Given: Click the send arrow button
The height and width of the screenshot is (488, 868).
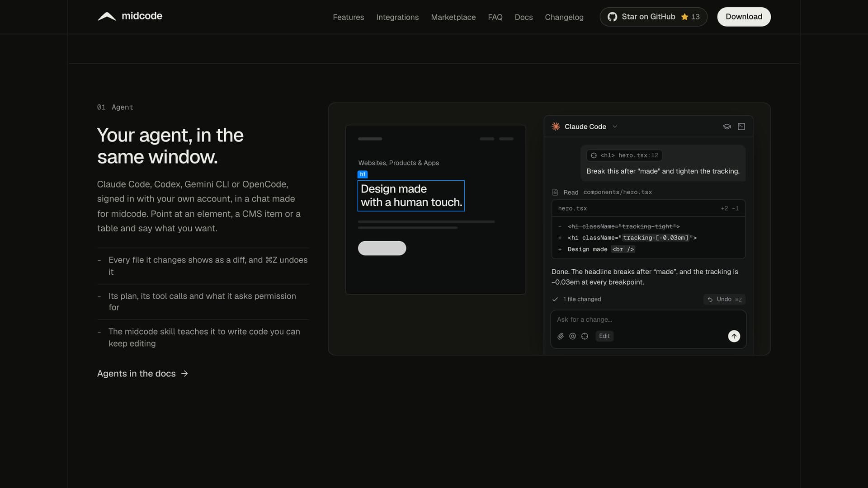Looking at the screenshot, I should pyautogui.click(x=734, y=336).
